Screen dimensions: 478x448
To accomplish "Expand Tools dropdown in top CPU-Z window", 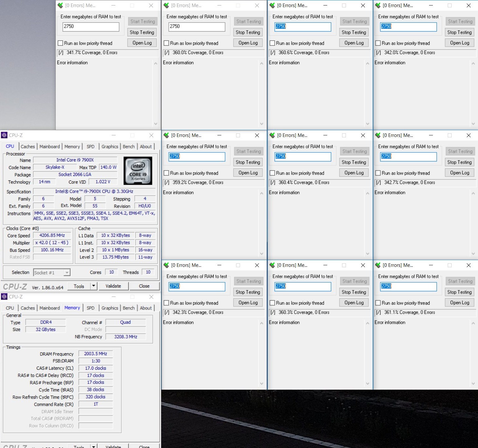I will 93,286.
